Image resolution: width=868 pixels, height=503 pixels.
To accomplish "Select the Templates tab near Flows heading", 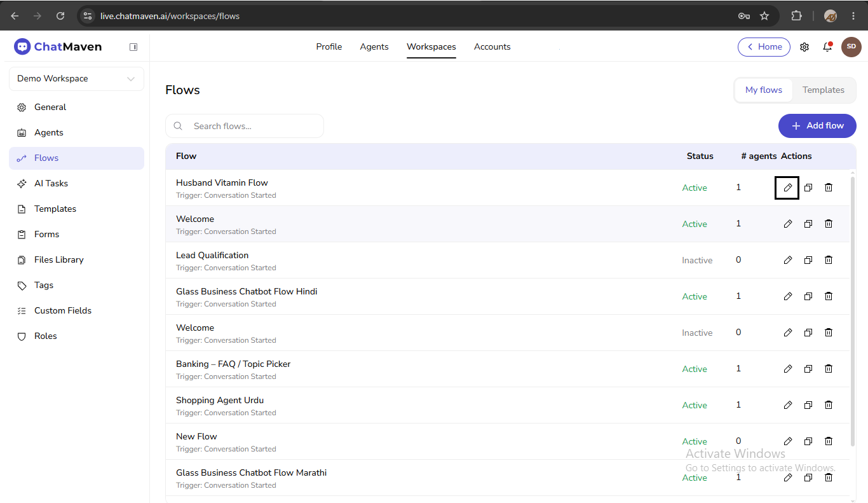I will pos(824,90).
